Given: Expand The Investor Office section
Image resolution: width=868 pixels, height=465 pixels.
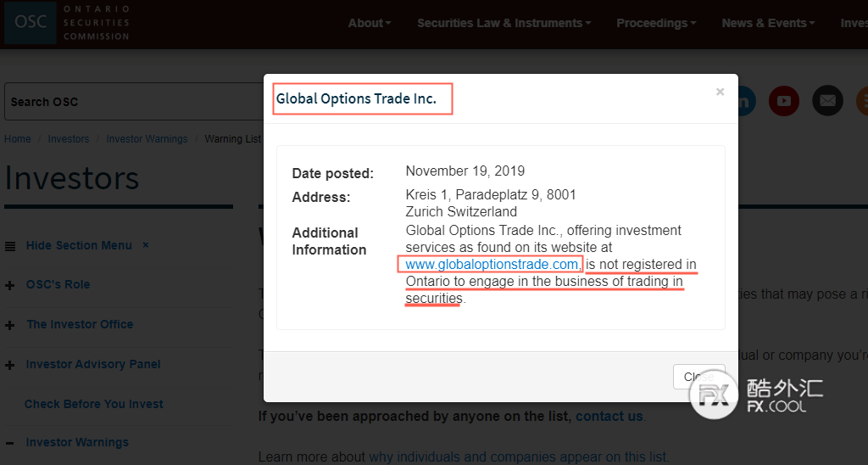Looking at the screenshot, I should (x=9, y=325).
